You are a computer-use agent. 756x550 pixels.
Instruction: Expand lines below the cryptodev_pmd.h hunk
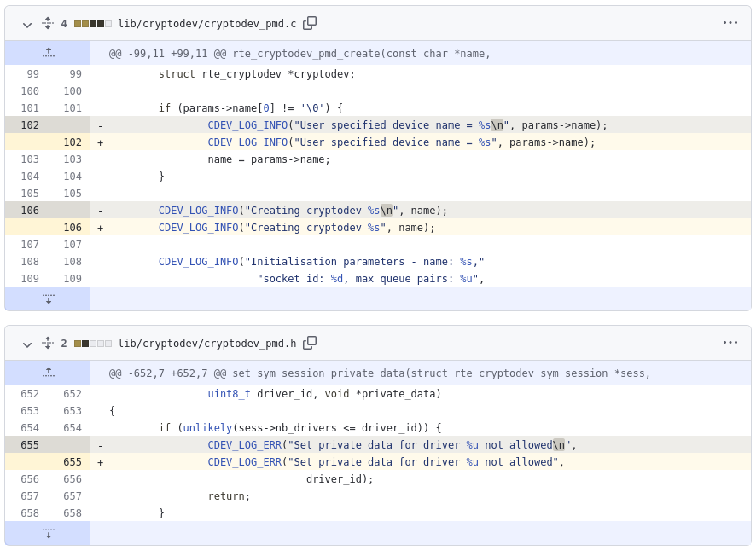point(48,533)
